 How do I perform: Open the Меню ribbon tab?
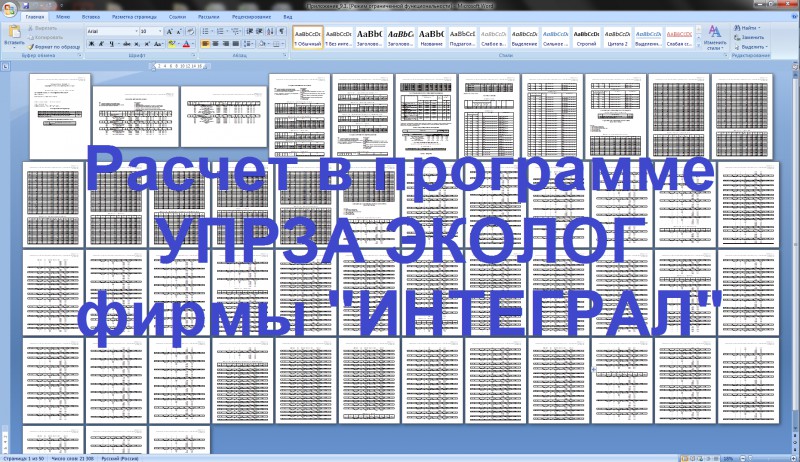pyautogui.click(x=63, y=17)
